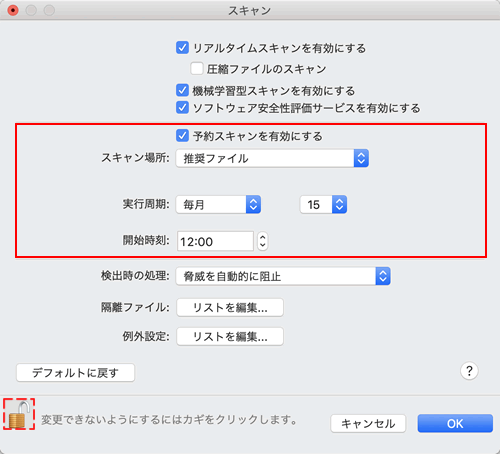Toggle ソフトウェア安全性評価サービス checkbox

pos(182,108)
